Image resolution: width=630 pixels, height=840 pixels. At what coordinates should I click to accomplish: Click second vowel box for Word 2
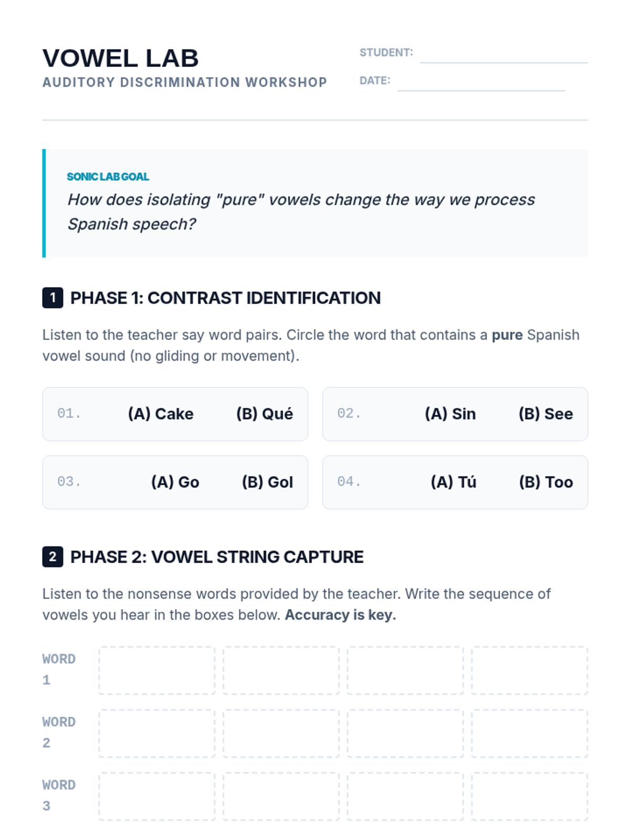[281, 733]
